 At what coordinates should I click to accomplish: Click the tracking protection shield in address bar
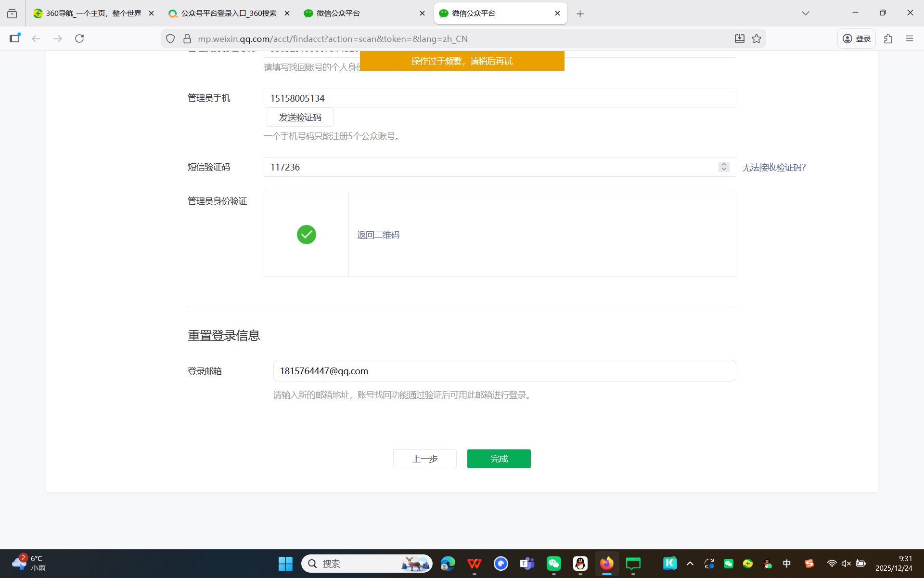point(170,39)
